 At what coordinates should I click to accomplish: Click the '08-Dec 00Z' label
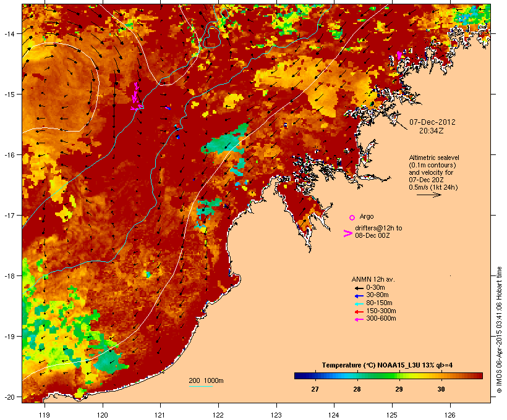click(372, 235)
